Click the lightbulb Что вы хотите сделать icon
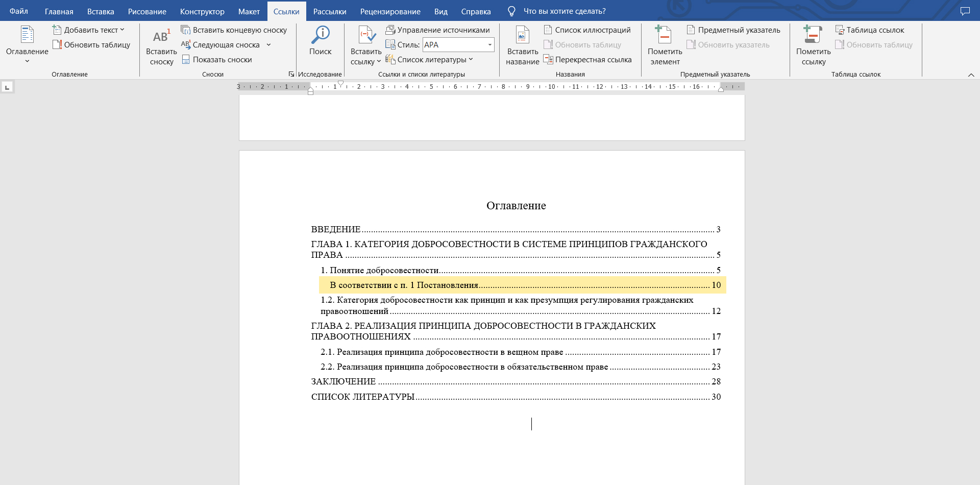 (512, 11)
